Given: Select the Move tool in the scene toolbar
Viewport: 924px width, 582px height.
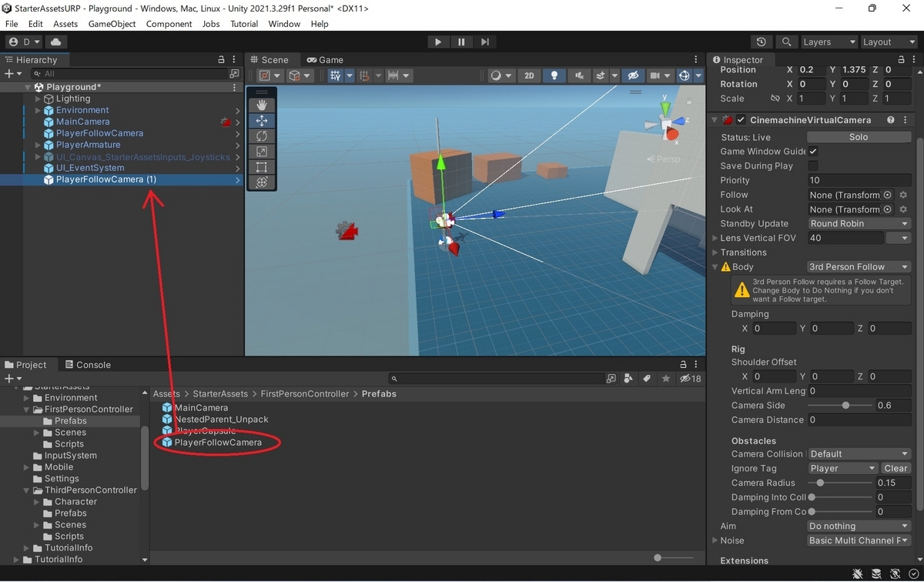Looking at the screenshot, I should tap(261, 120).
